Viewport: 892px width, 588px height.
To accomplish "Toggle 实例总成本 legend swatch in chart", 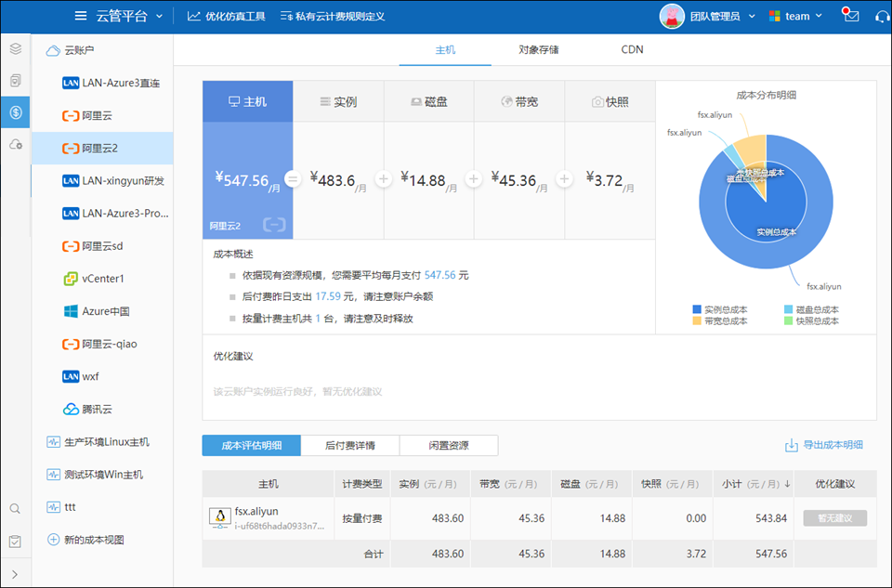I will pos(697,309).
